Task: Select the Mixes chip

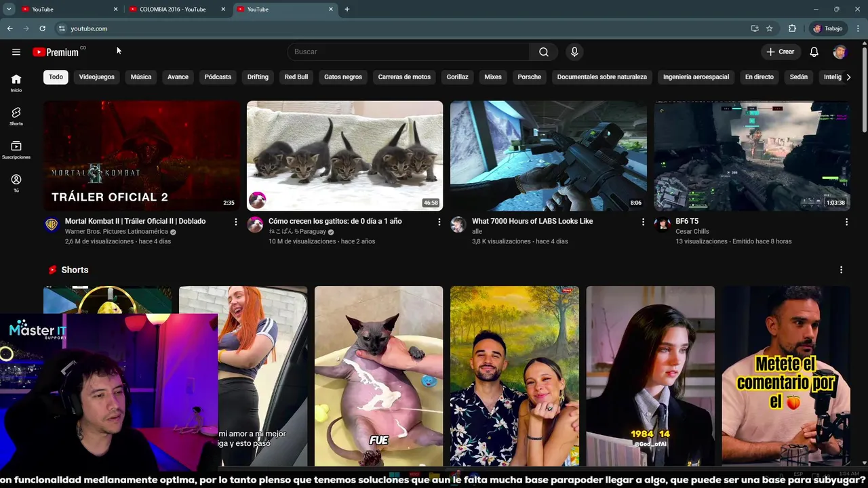Action: click(x=493, y=77)
